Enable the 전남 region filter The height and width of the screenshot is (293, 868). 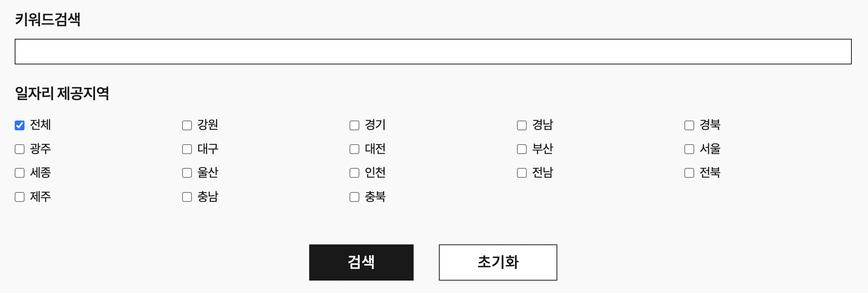[x=521, y=173]
